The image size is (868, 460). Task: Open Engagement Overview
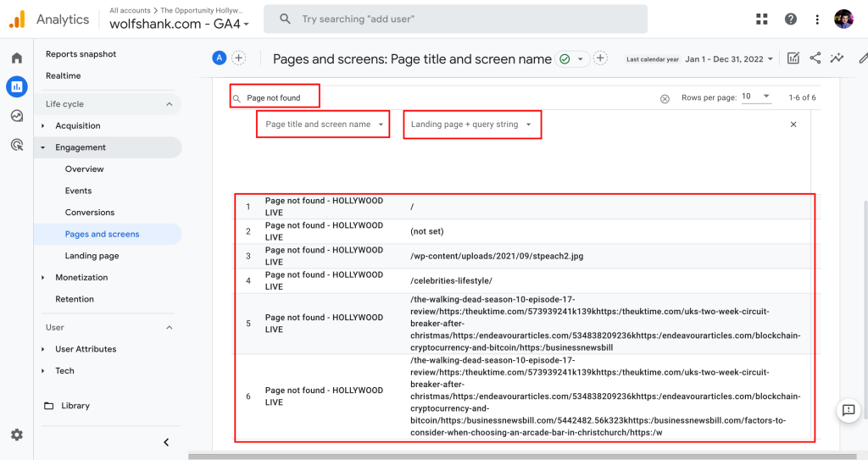(84, 169)
